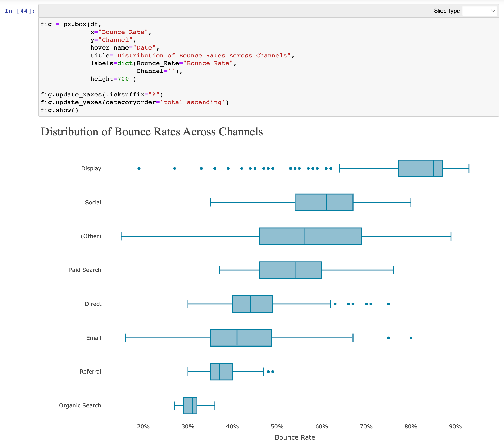Viewport: 504px width, 445px height.
Task: Click the chart title text
Action: click(x=152, y=132)
